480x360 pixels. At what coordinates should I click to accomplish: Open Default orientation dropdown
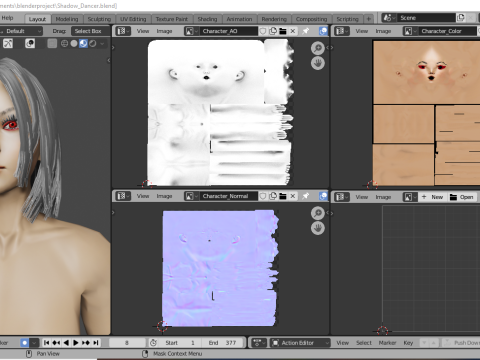coord(21,31)
